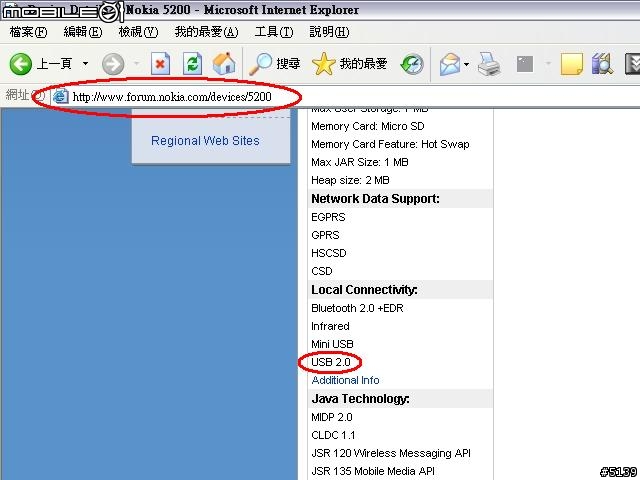Click the grey Edit toolbar icon

[524, 64]
